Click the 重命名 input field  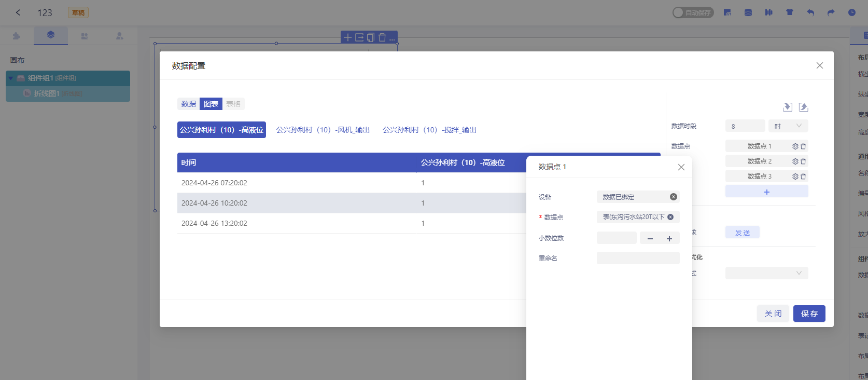tap(638, 258)
